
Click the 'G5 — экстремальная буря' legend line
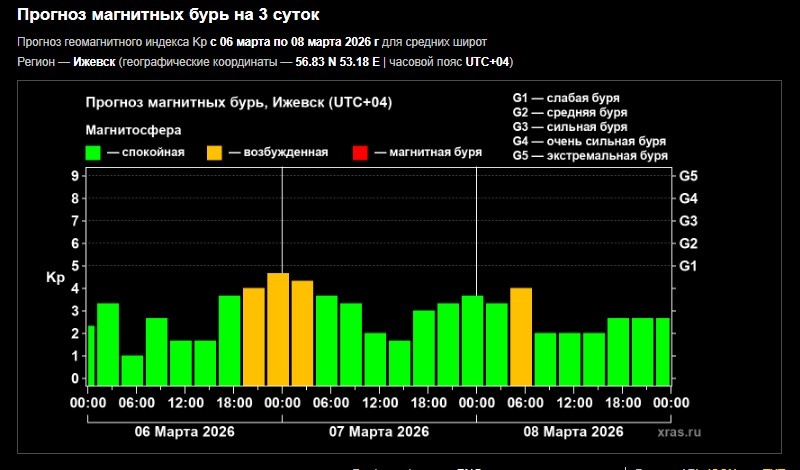click(x=590, y=156)
